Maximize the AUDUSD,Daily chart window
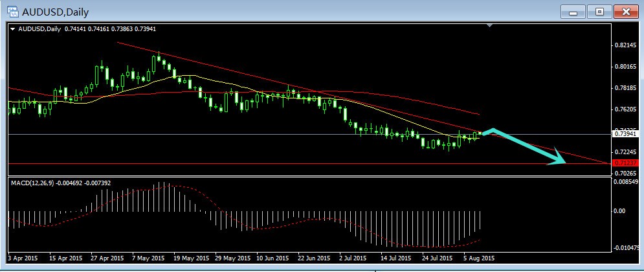The width and height of the screenshot is (644, 272). tap(599, 12)
